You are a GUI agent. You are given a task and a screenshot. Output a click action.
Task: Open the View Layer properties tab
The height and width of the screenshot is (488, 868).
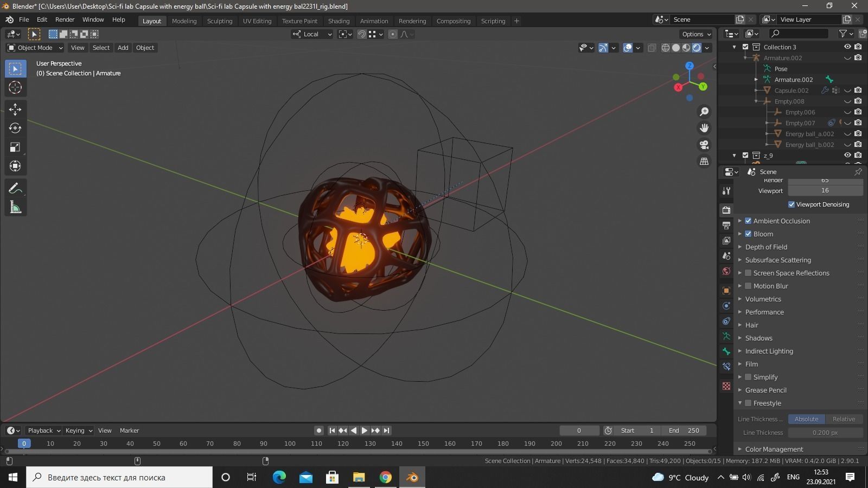click(x=726, y=240)
